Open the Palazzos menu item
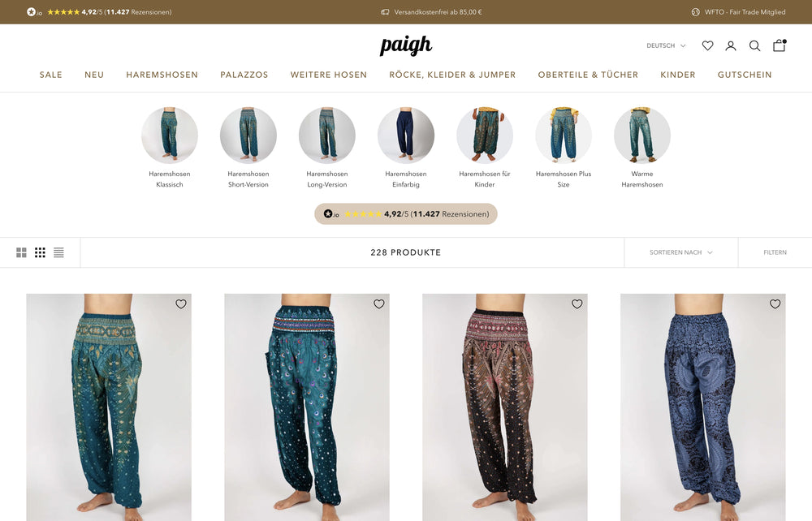812x521 pixels. tap(244, 75)
